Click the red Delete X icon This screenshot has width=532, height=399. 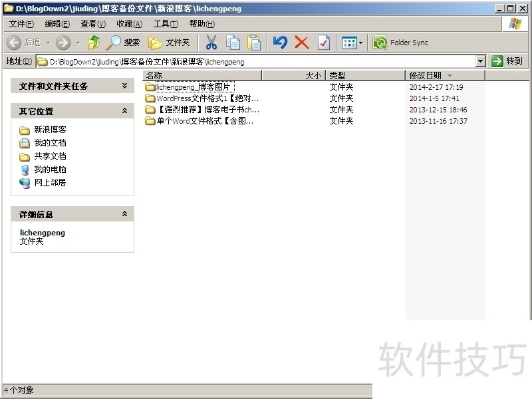[302, 43]
